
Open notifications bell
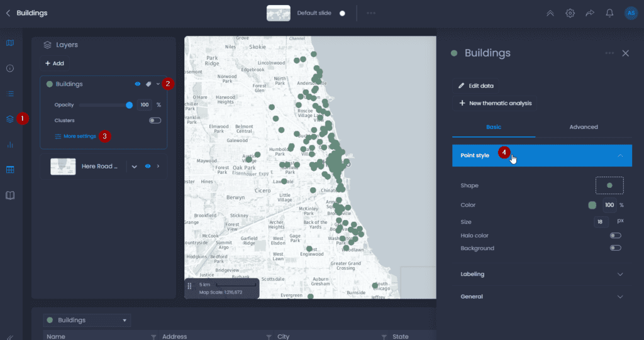(609, 13)
